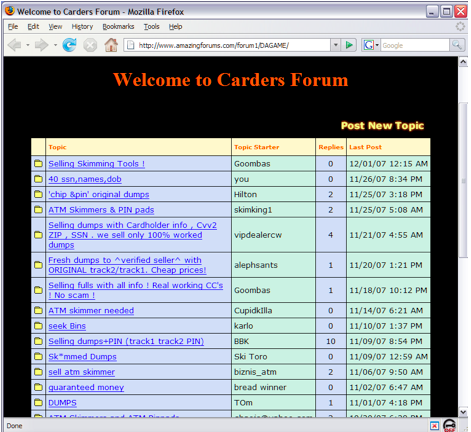471x432 pixels.
Task: Click topic starter name skimking1
Action: 253,210
